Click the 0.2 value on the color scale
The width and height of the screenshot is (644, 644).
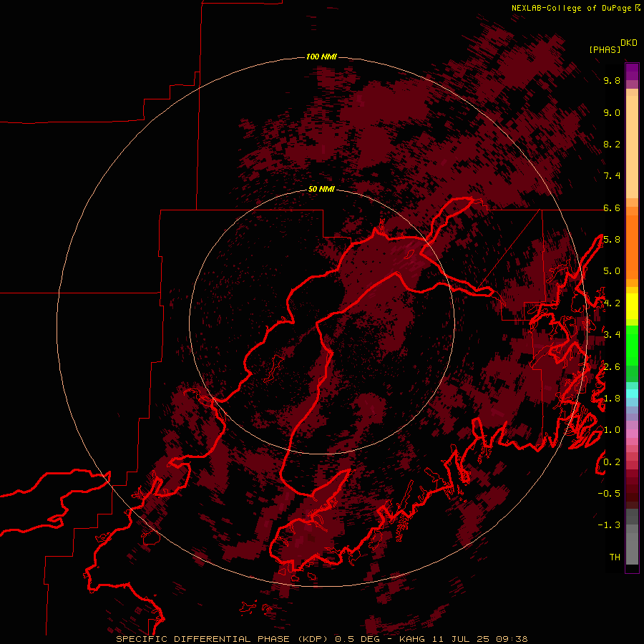pos(612,462)
